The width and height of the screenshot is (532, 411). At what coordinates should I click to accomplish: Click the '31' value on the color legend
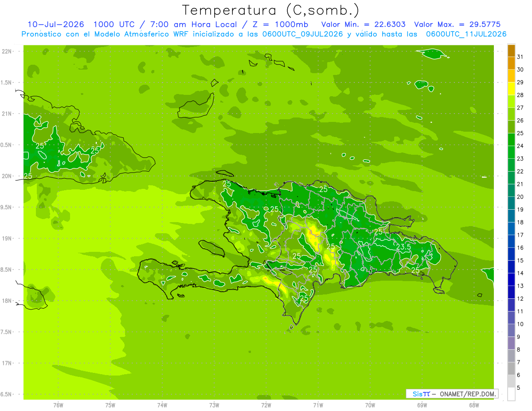tap(520, 57)
